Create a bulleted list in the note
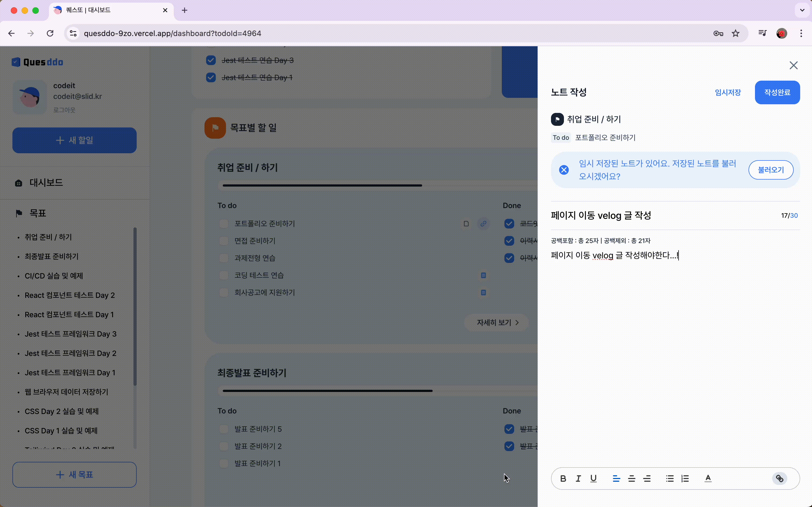812x507 pixels. (669, 479)
